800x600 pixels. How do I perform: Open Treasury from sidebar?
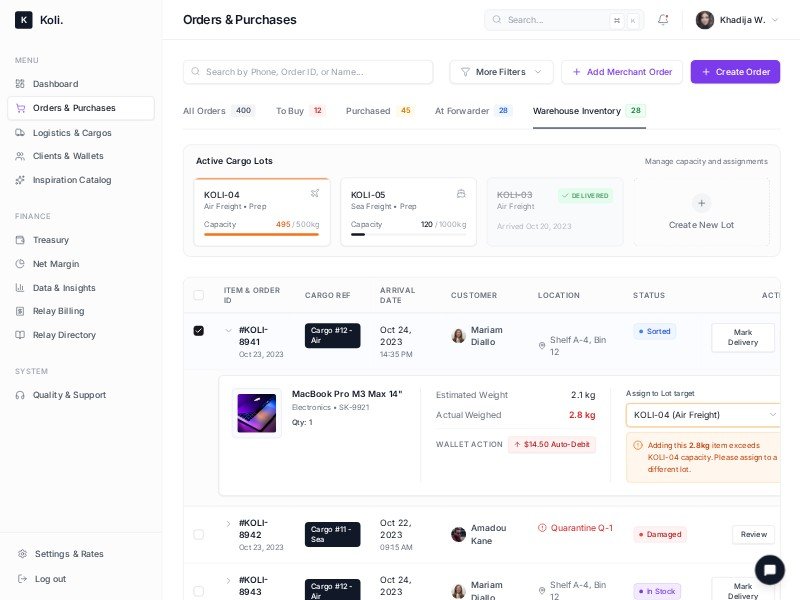pyautogui.click(x=50, y=240)
